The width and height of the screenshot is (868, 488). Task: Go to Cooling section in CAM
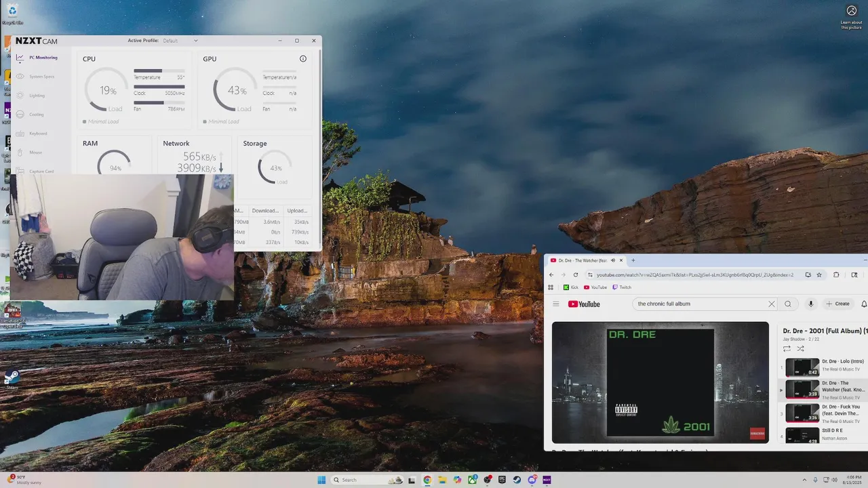pyautogui.click(x=31, y=115)
